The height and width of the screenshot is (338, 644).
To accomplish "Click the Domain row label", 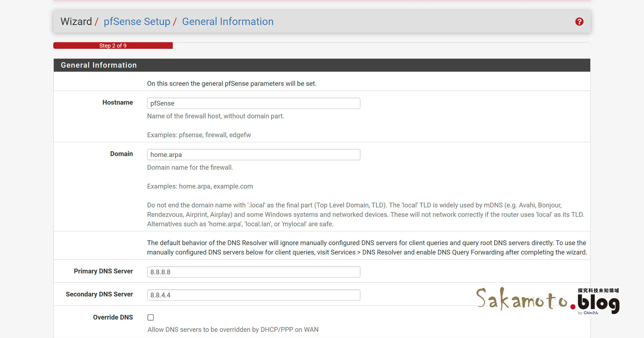I will (121, 153).
